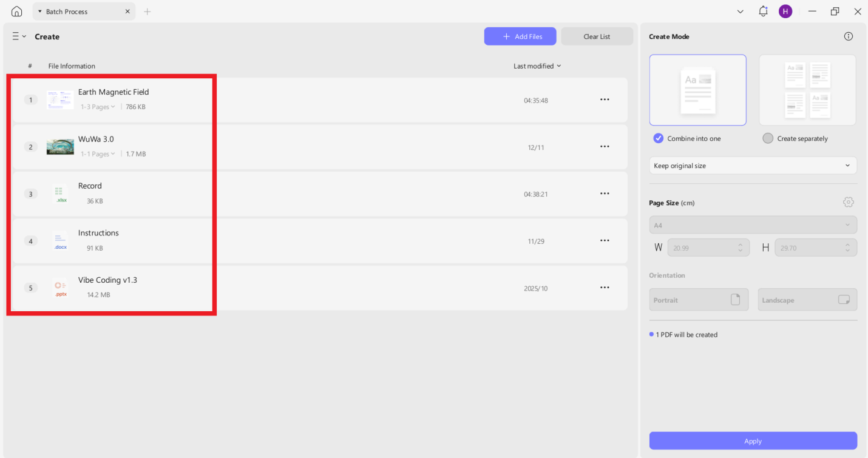Select Combine into one option
The height and width of the screenshot is (458, 868).
(659, 138)
